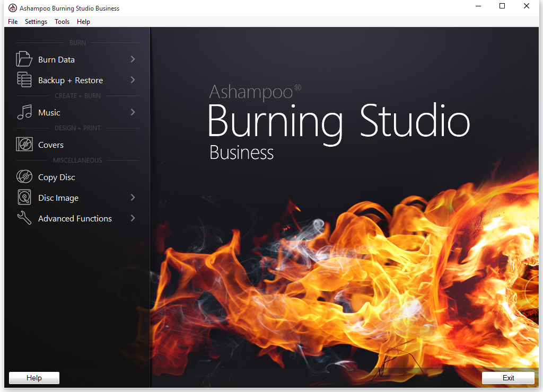The height and width of the screenshot is (392, 543).
Task: Click the Exit button
Action: 508,378
